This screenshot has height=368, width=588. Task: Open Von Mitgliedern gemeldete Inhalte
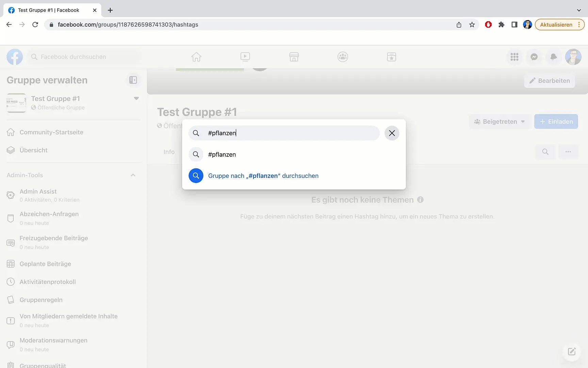(x=73, y=320)
